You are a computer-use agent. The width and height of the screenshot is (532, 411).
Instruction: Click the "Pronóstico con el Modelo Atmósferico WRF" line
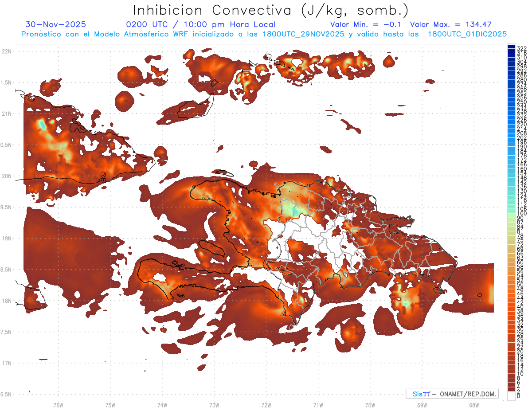264,34
